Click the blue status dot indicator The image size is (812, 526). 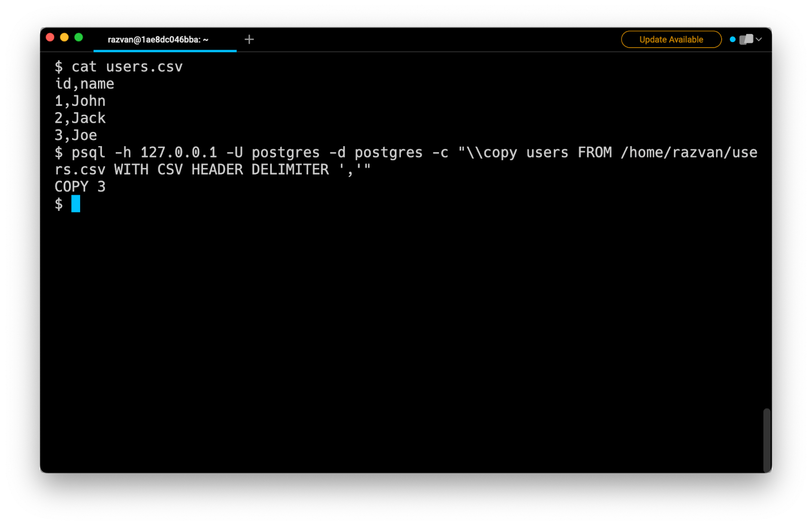click(x=732, y=40)
